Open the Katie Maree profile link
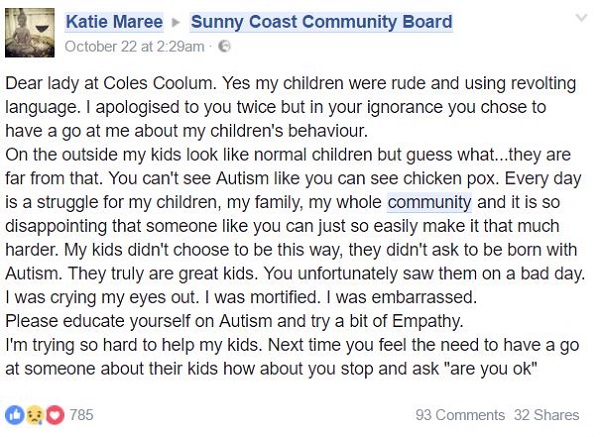 click(114, 22)
